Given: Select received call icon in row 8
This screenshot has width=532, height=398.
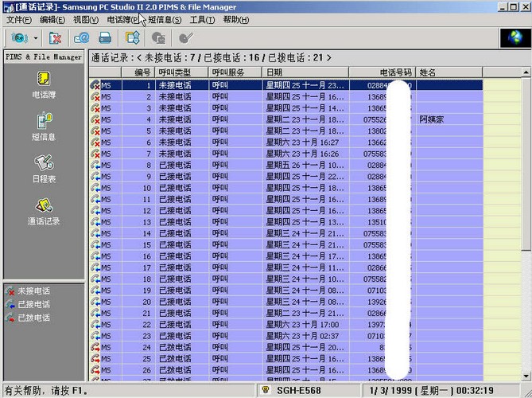Looking at the screenshot, I should (95, 165).
